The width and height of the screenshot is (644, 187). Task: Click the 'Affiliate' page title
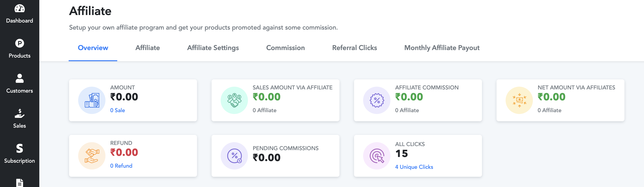pos(90,11)
